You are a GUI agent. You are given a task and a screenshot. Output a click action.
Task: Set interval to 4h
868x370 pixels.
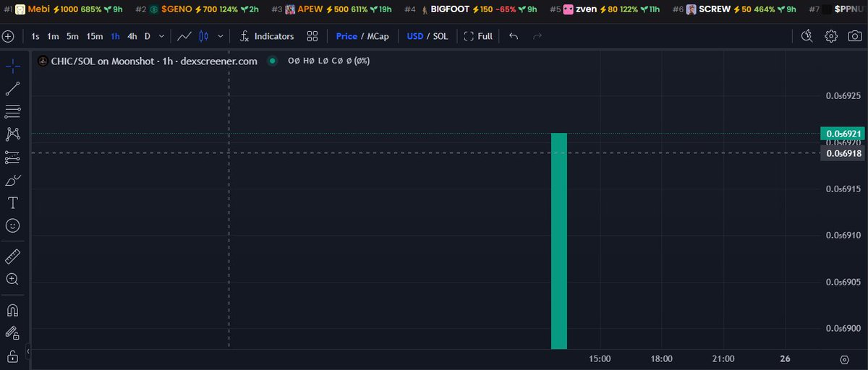point(132,36)
